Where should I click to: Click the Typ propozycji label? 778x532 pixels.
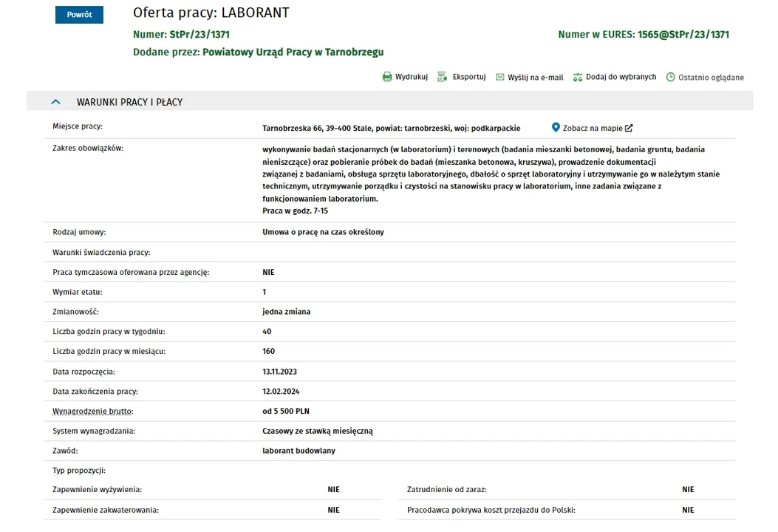click(79, 471)
